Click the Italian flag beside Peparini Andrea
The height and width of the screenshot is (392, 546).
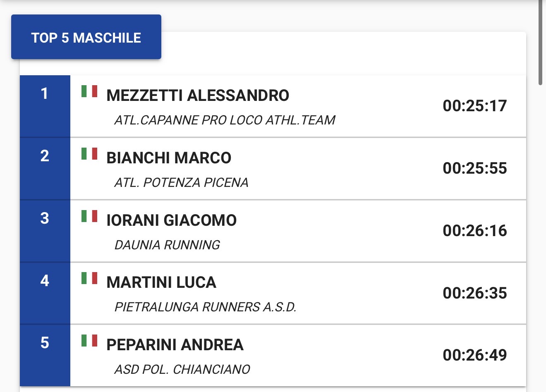click(89, 340)
